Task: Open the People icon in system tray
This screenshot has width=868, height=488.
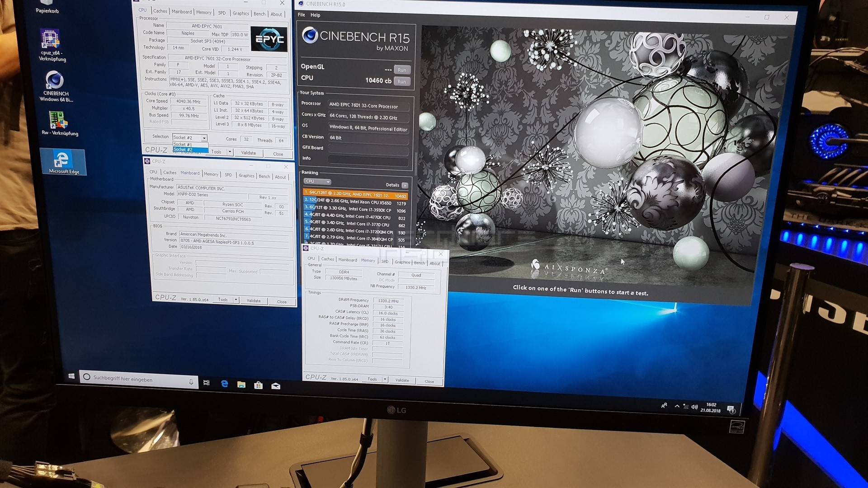Action: (x=664, y=406)
